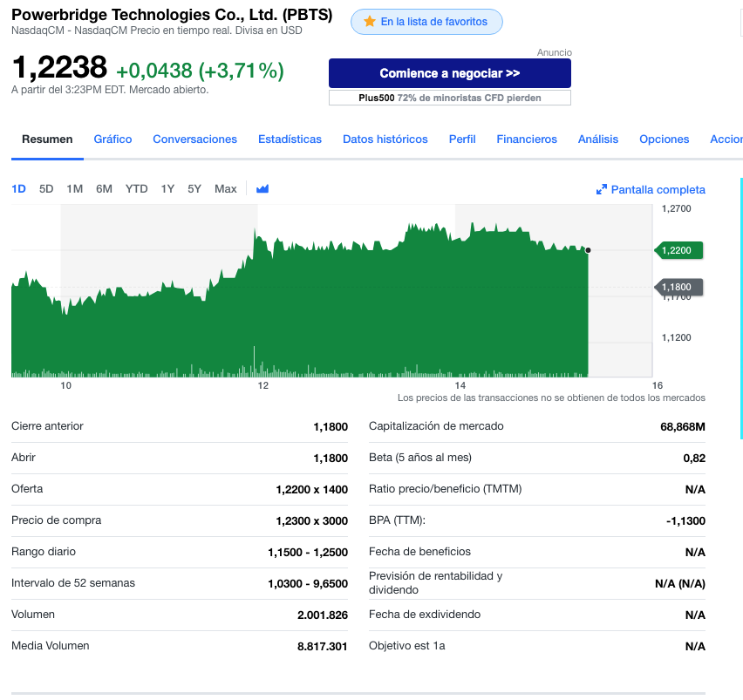
Task: Click the Oferta value '1,2200 x 1400'
Action: point(312,489)
